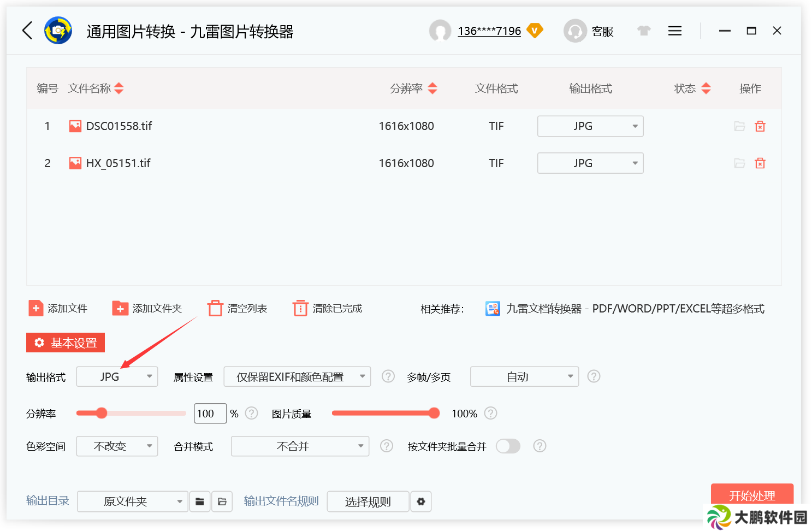
Task: Open file name rule gear settings
Action: (421, 501)
